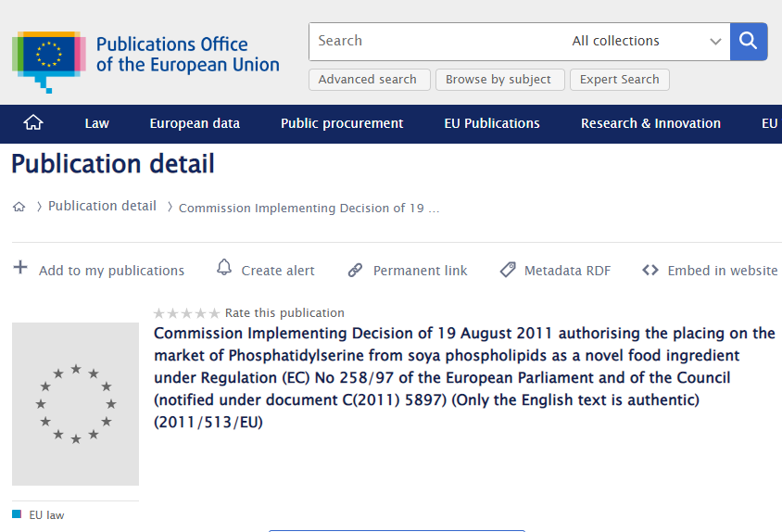The width and height of the screenshot is (782, 532).
Task: Click inside the Search text field
Action: tap(436, 42)
